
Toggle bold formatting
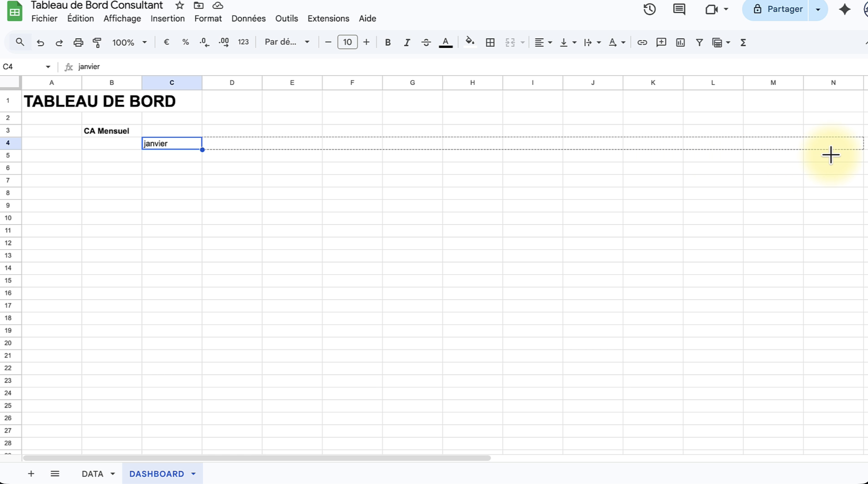point(387,43)
